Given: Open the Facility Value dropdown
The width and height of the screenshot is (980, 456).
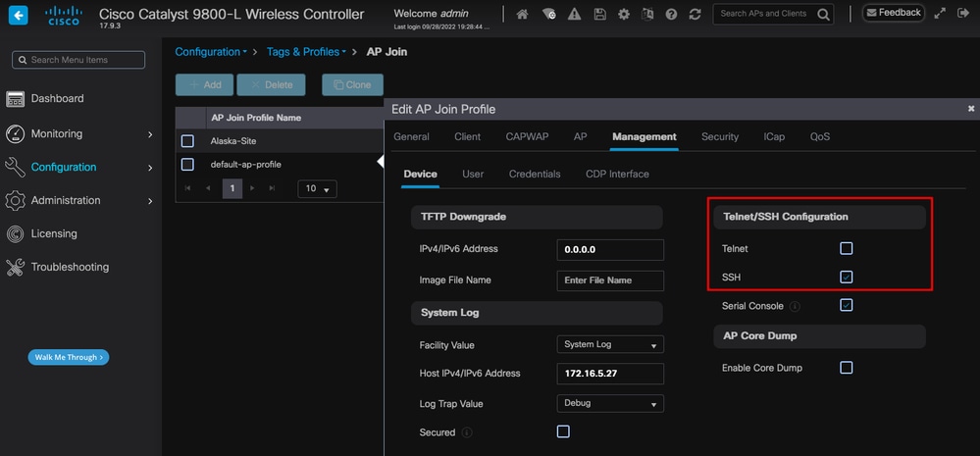Looking at the screenshot, I should coord(610,345).
